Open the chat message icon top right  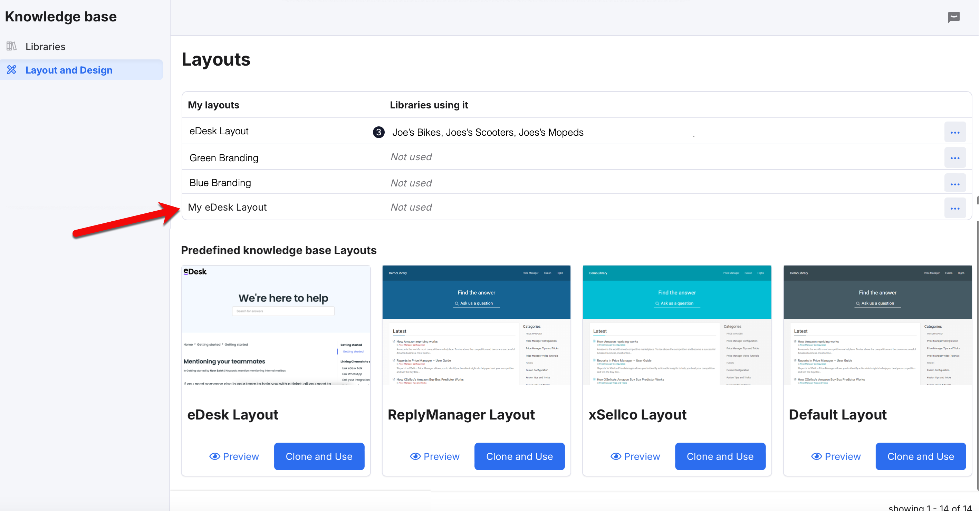click(x=953, y=17)
